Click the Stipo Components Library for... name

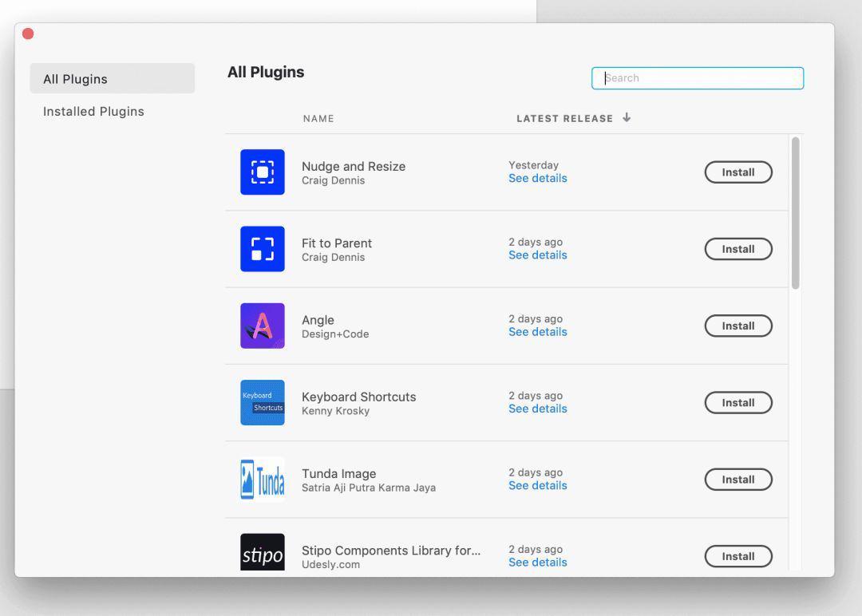coord(391,551)
